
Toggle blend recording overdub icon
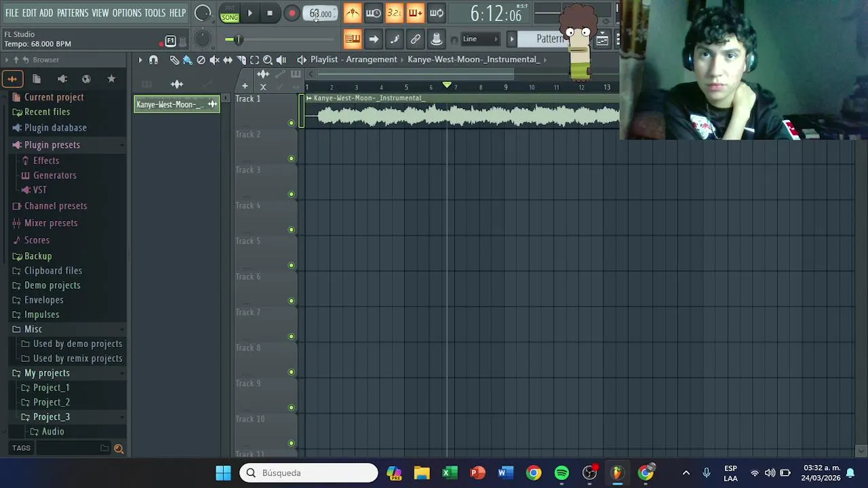[415, 13]
